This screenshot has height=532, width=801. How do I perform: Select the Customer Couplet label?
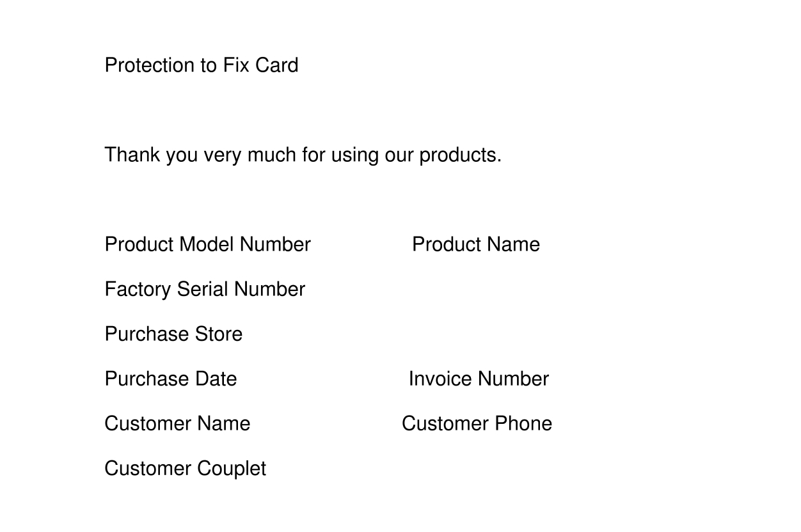186,469
